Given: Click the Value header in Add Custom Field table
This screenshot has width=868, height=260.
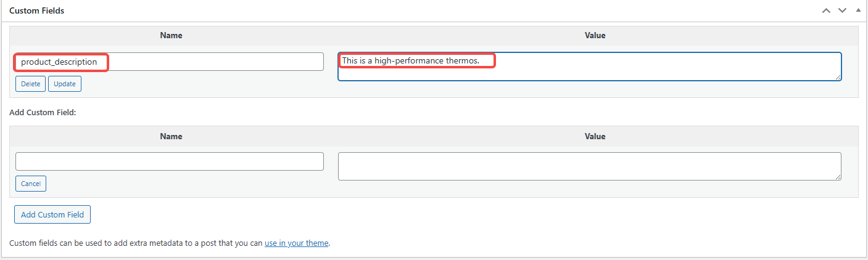Looking at the screenshot, I should [595, 137].
